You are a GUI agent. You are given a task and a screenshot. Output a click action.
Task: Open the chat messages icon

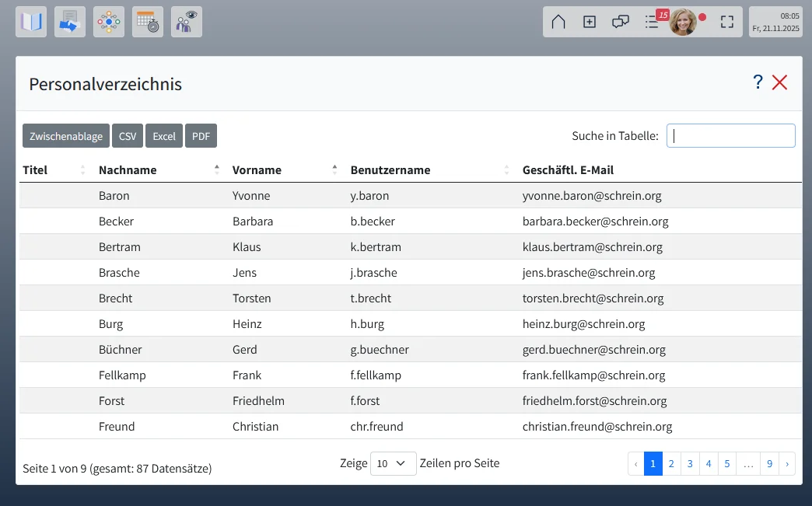(620, 22)
